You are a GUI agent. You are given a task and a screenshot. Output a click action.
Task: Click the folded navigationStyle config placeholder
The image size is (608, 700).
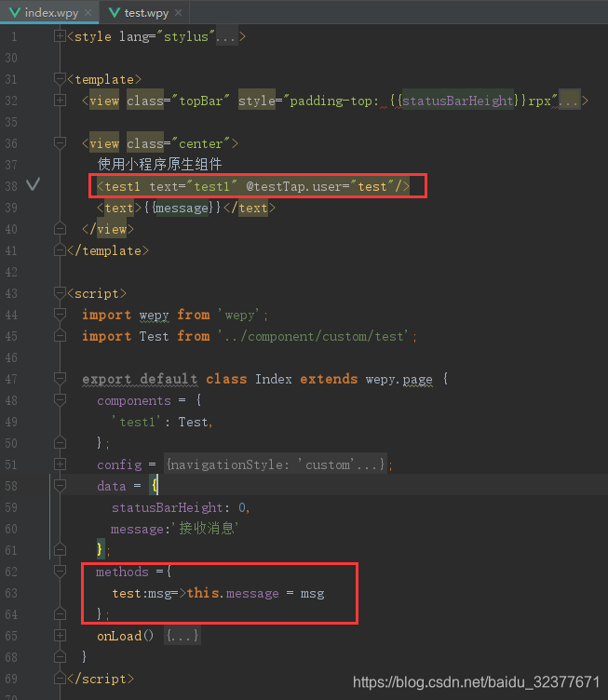point(276,464)
